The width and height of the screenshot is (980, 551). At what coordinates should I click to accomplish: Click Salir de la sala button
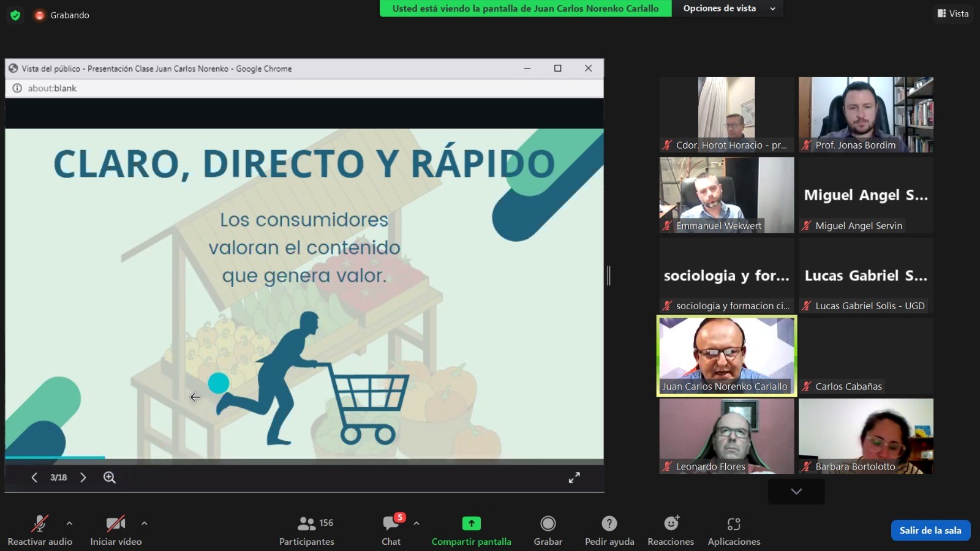930,531
